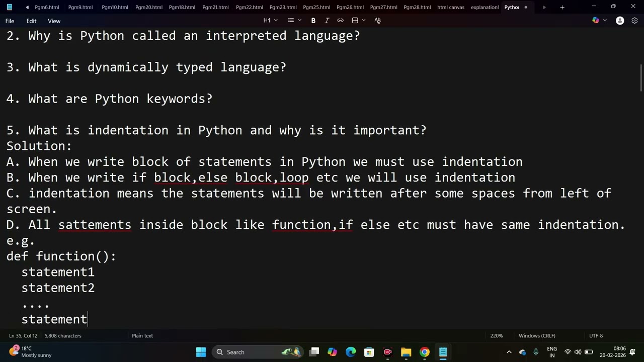Expand the table dropdown arrow
The width and height of the screenshot is (644, 362).
click(x=363, y=21)
